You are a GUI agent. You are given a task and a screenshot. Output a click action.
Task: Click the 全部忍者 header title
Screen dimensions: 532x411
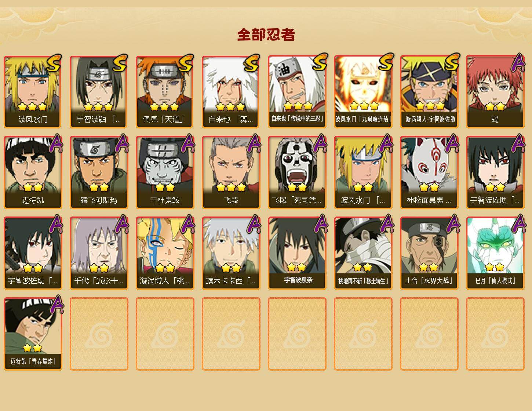point(266,35)
